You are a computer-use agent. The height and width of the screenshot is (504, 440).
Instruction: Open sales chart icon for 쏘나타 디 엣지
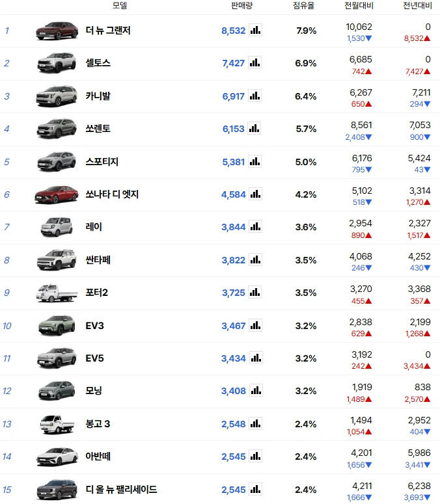click(255, 194)
